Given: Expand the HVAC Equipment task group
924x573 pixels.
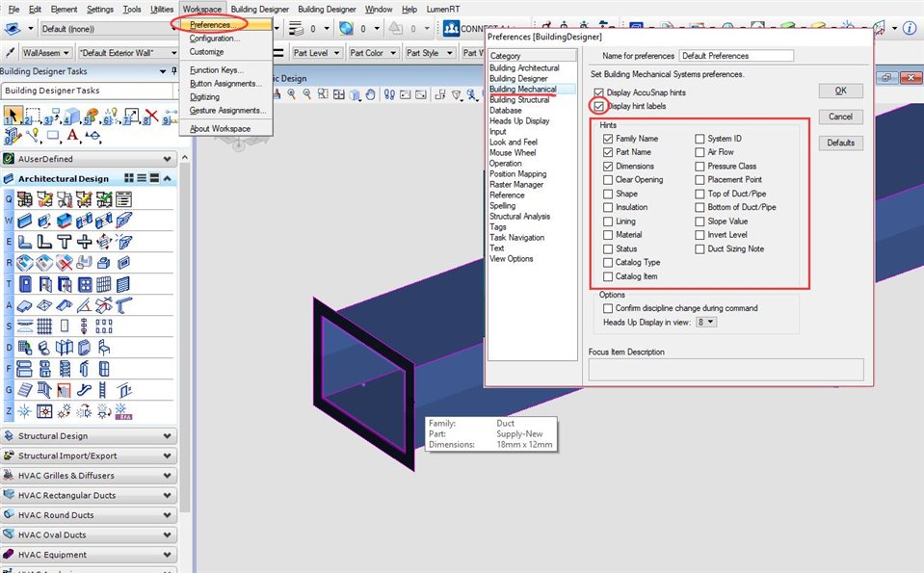Looking at the screenshot, I should 168,555.
